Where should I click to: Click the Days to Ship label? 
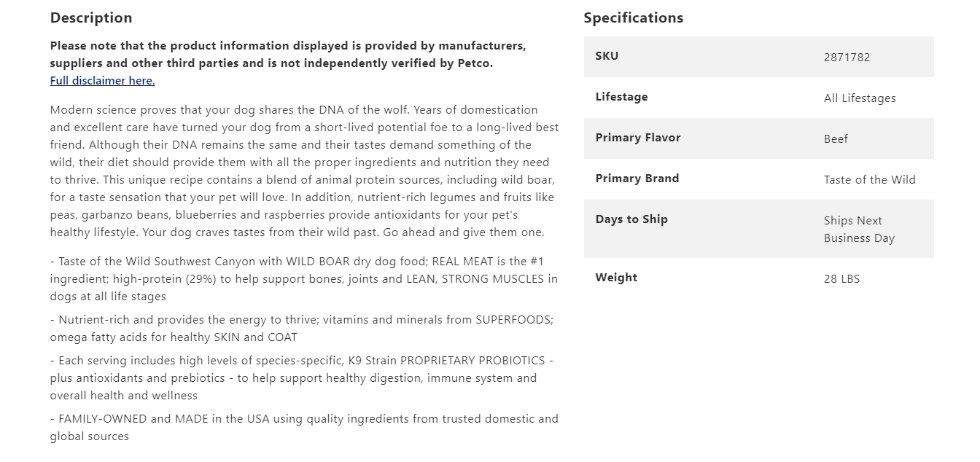631,219
